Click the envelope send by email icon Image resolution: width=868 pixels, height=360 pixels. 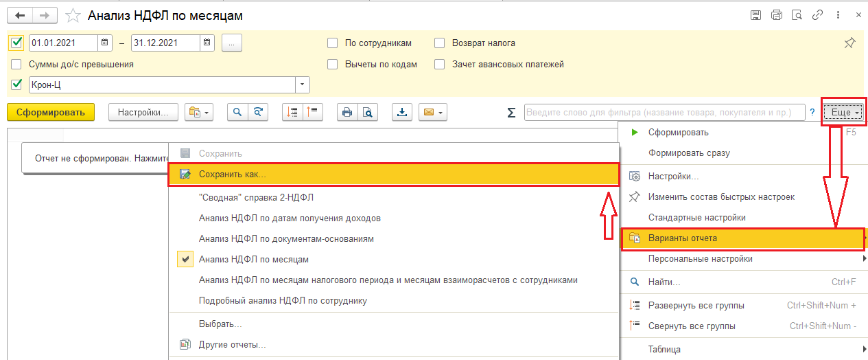tap(432, 113)
